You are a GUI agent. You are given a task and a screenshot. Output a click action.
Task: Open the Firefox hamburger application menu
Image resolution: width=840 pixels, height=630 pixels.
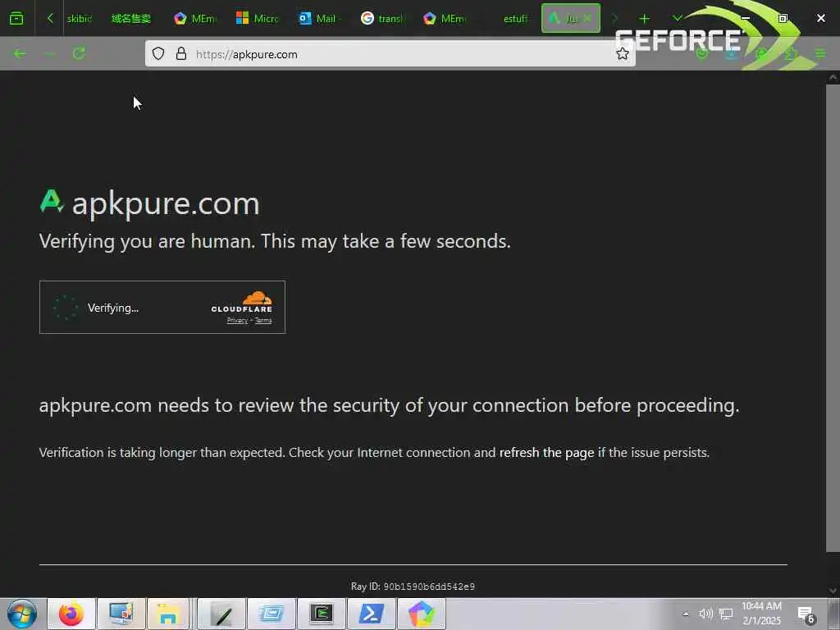click(820, 53)
